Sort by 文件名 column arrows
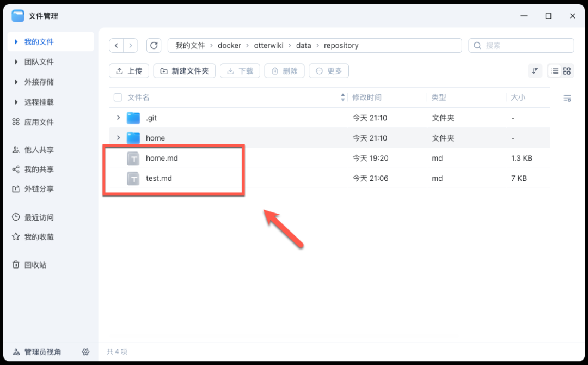 coord(342,98)
